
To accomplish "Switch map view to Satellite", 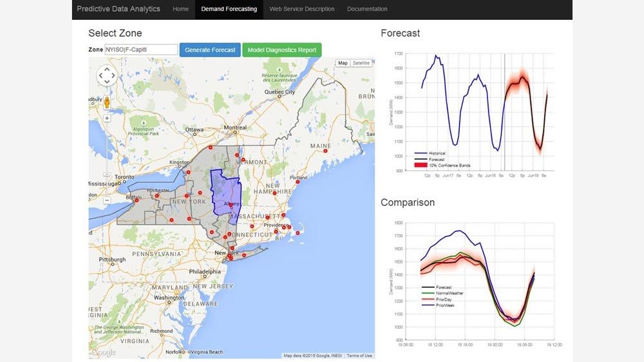I will click(x=361, y=63).
